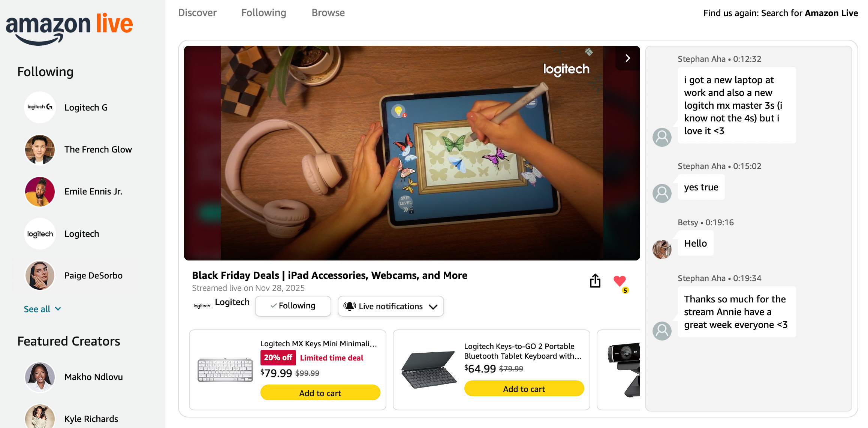Toggle the Following button for Logitech
Screen dimensions: 868x428
[293, 306]
